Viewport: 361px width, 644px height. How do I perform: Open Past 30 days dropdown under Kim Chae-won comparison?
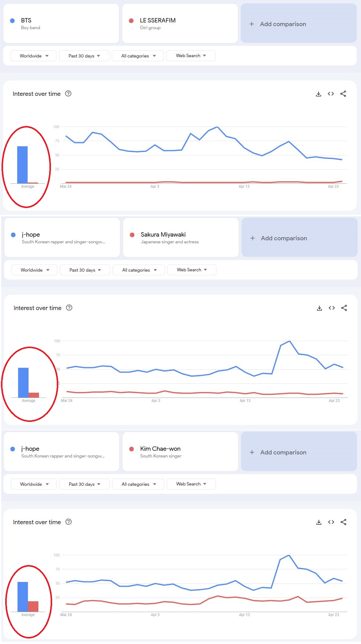click(x=84, y=484)
